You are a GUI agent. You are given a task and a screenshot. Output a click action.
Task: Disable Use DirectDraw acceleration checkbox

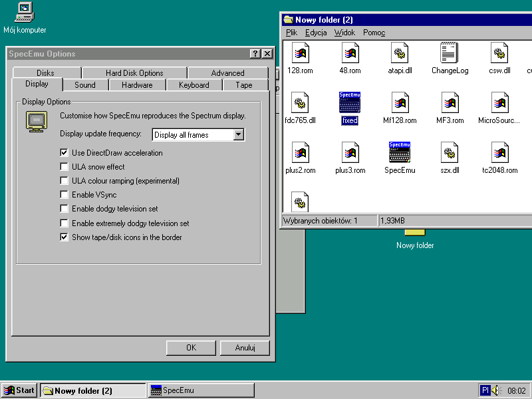(64, 153)
